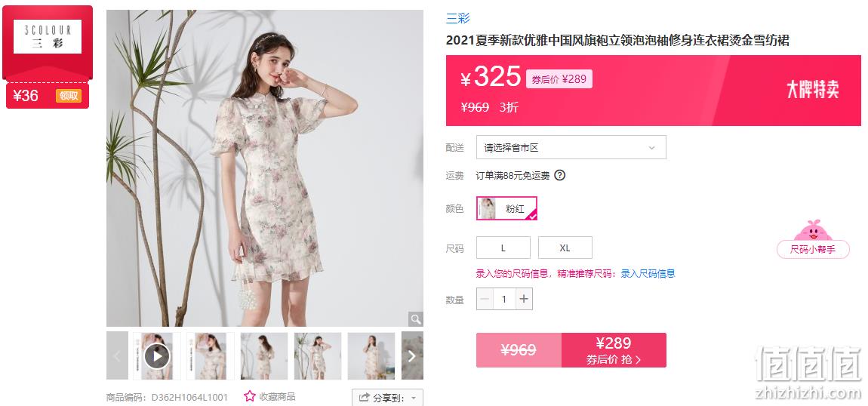Play the product video thumbnail
868x406 pixels.
point(157,356)
